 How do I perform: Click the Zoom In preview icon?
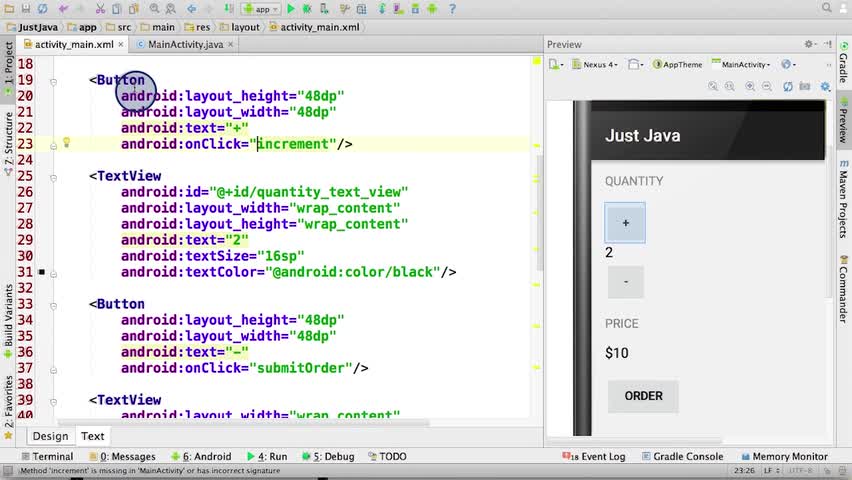pos(750,86)
